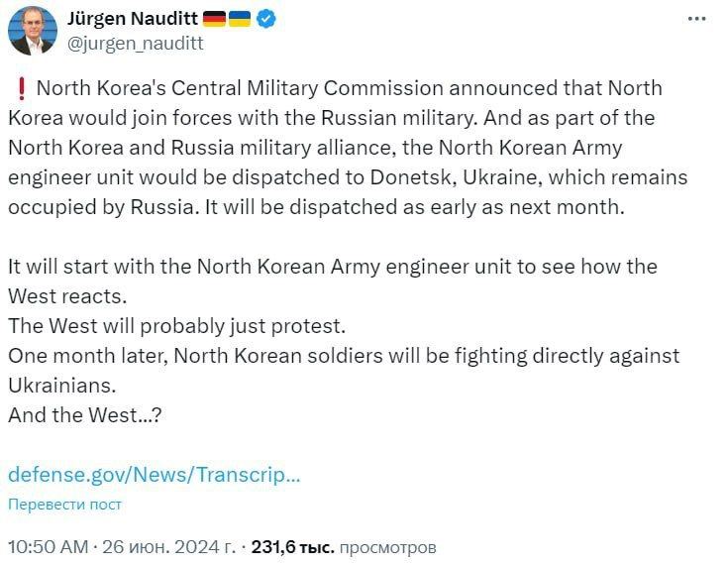728x566 pixels.
Task: Open the defense.gov/News/Transcrip… link
Action: point(154,474)
